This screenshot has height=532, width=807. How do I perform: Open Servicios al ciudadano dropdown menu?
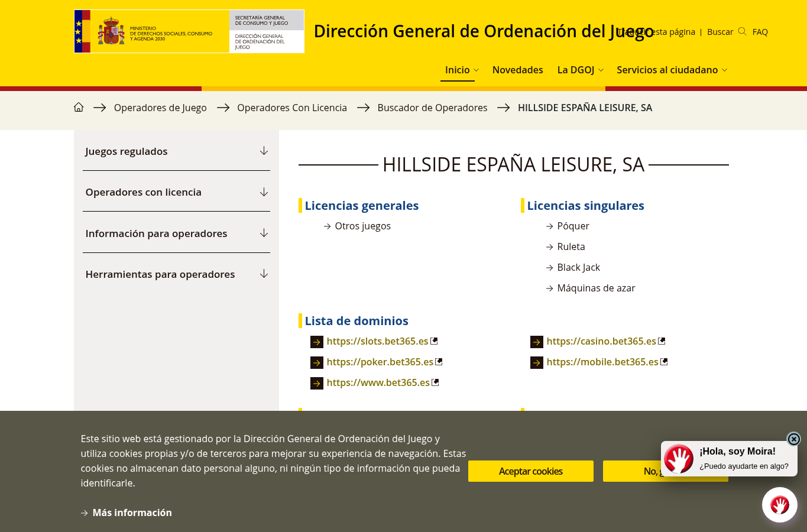coord(672,70)
